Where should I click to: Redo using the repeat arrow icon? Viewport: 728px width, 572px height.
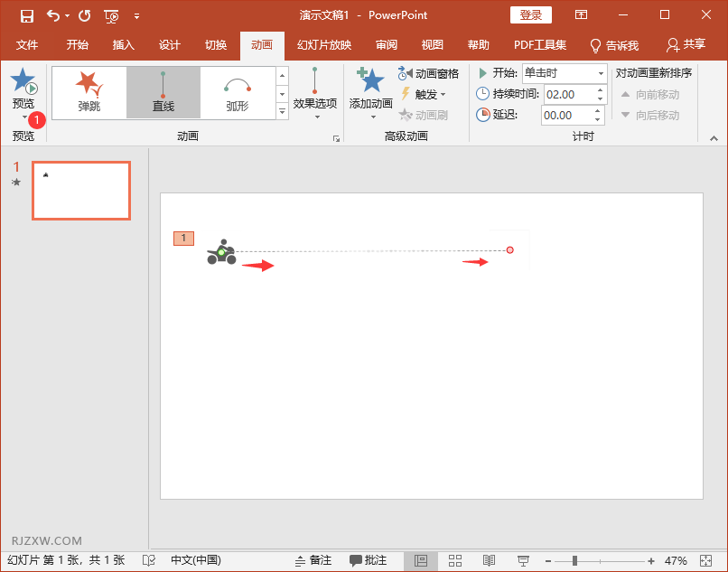pos(85,16)
